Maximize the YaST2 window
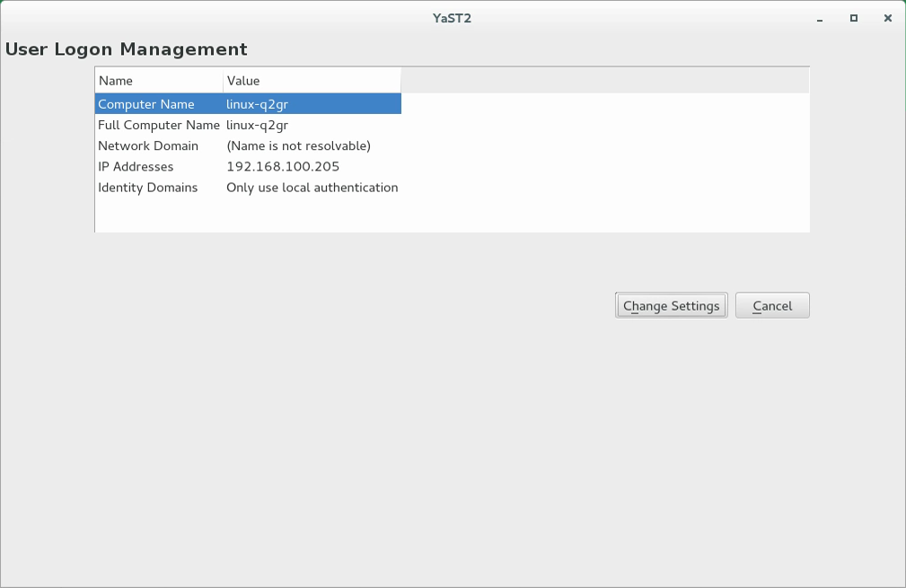The width and height of the screenshot is (906, 588). tap(854, 18)
